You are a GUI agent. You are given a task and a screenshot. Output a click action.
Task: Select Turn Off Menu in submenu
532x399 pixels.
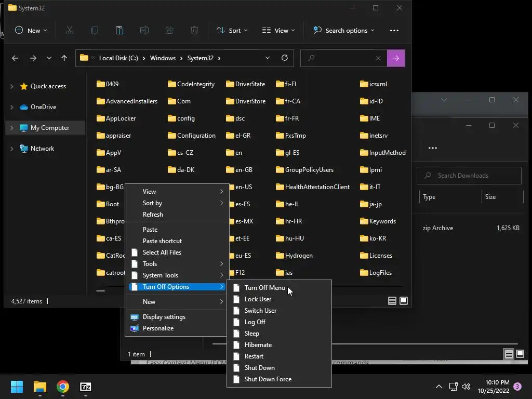(x=279, y=288)
